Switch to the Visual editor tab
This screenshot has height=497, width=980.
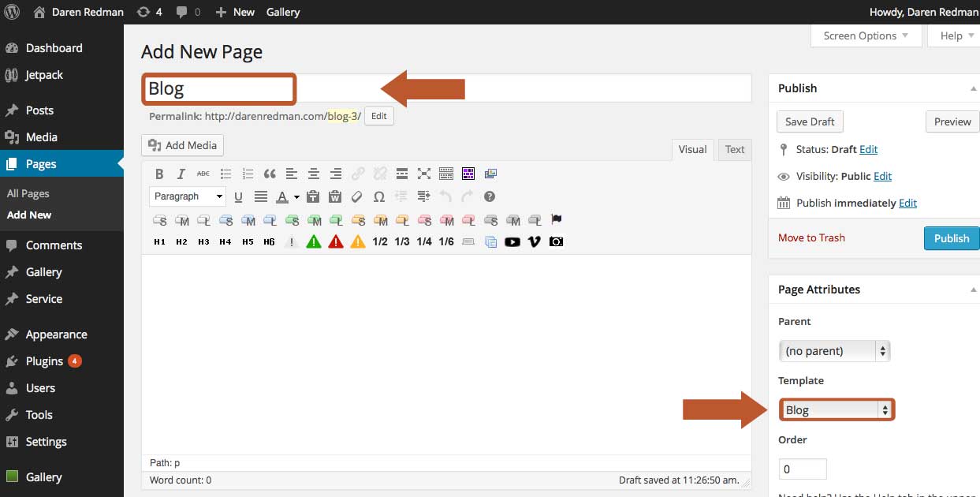[693, 149]
